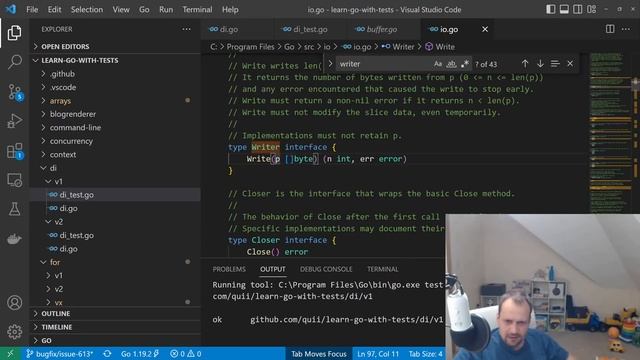640x360 pixels.
Task: Toggle Match Whole Word in find widget
Action: coord(451,64)
